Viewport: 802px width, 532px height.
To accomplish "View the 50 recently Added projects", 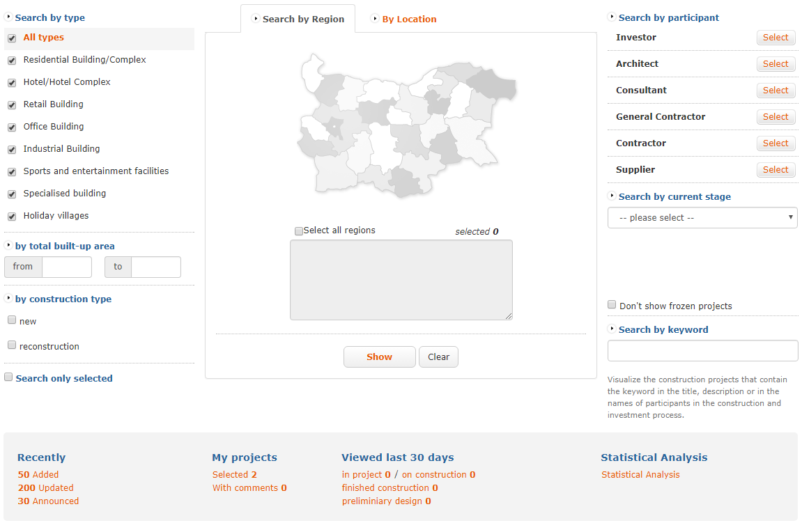I will (x=38, y=474).
